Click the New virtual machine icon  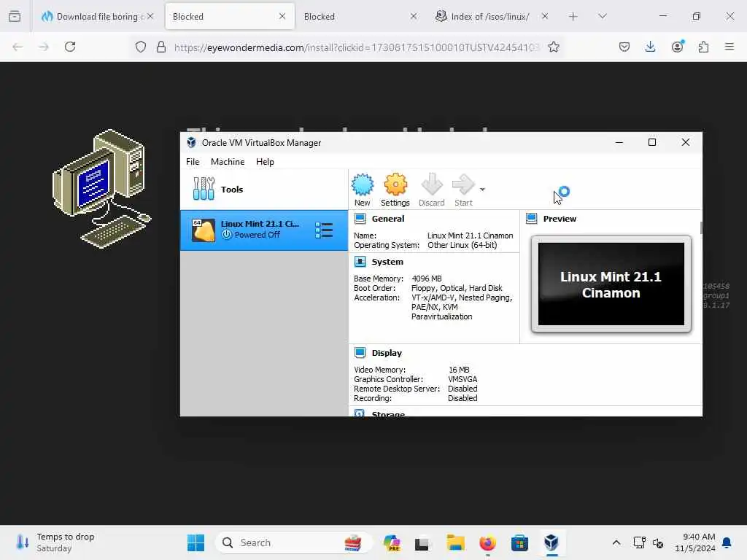coord(362,190)
